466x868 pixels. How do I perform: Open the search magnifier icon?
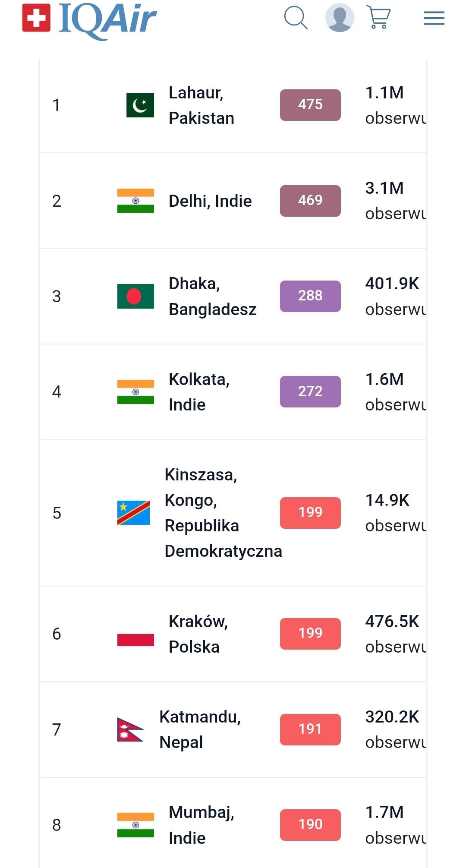[296, 18]
